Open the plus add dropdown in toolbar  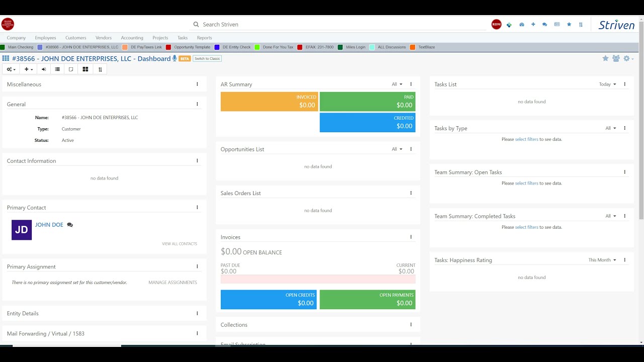click(29, 69)
